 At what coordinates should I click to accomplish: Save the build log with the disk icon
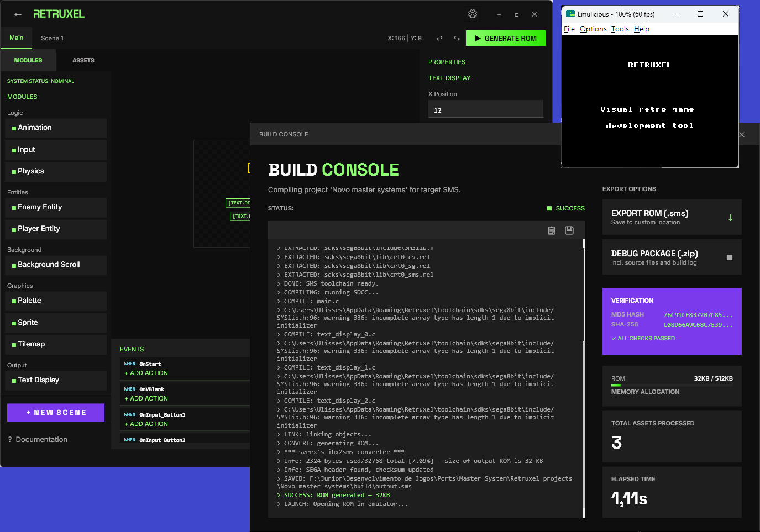pos(569,230)
